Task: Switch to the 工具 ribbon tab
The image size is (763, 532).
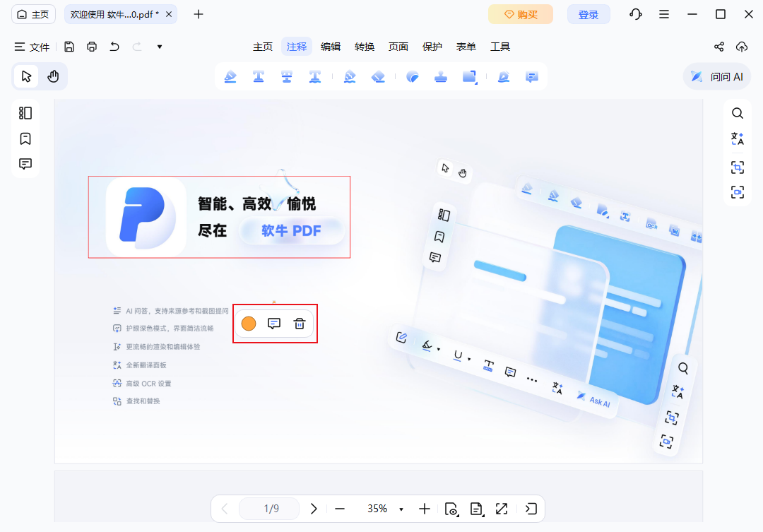Action: (x=499, y=47)
